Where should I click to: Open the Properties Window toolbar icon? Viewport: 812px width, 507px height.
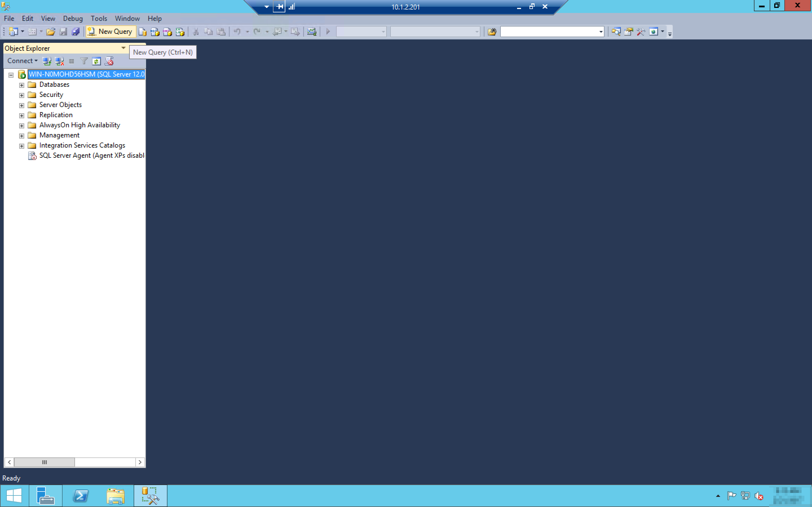coord(628,32)
